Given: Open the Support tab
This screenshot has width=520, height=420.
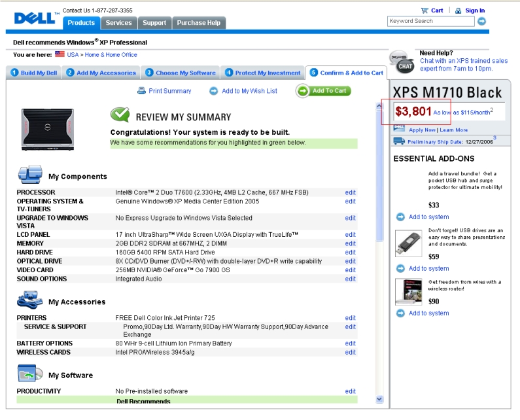Looking at the screenshot, I should click(x=154, y=23).
